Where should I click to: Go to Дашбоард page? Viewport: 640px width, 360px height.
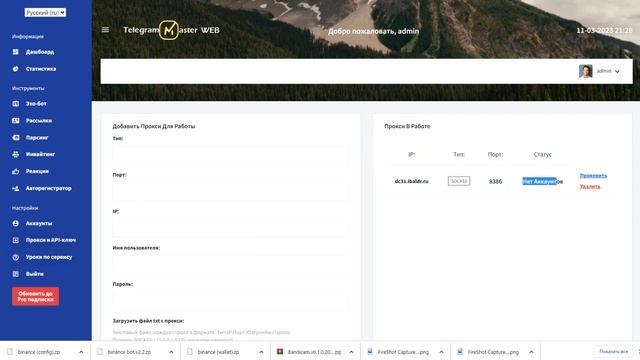tap(40, 52)
